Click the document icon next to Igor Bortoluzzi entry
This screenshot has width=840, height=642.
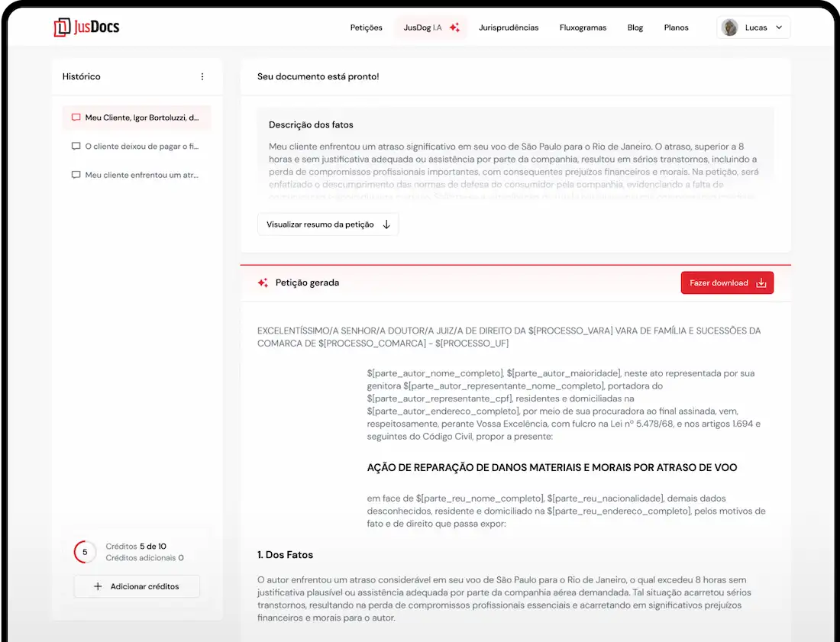75,117
